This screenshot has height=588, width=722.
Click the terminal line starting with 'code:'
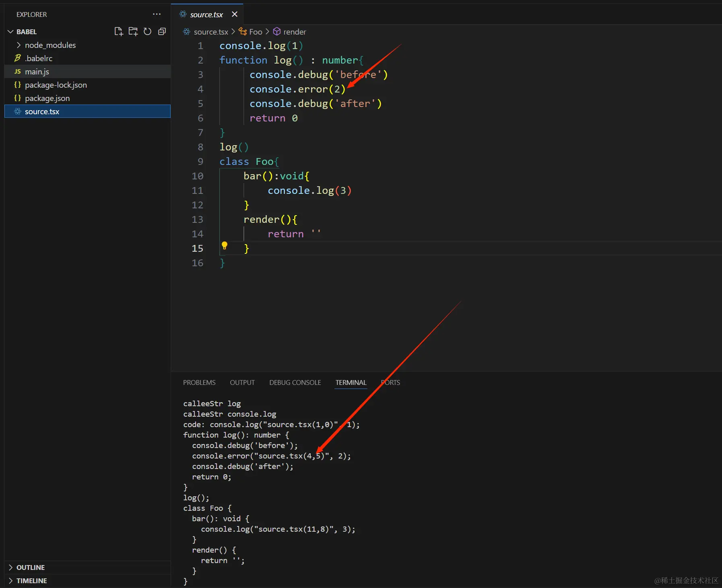pyautogui.click(x=272, y=424)
